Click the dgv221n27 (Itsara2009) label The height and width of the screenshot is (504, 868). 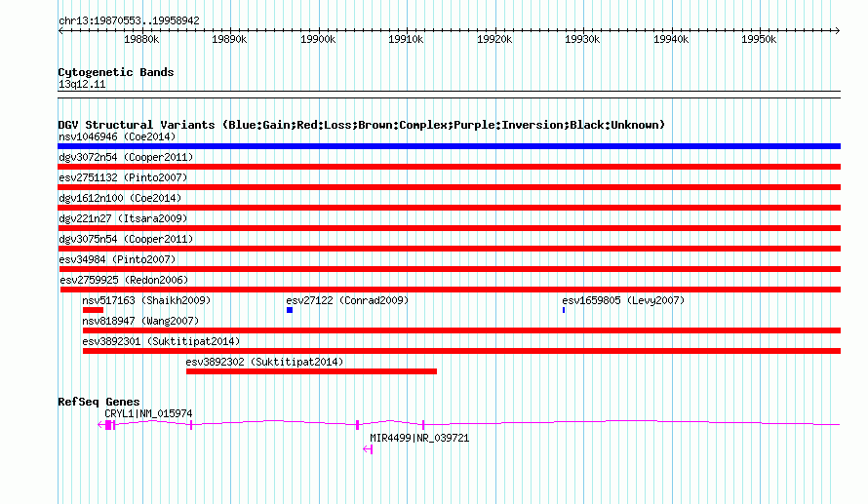pyautogui.click(x=123, y=218)
